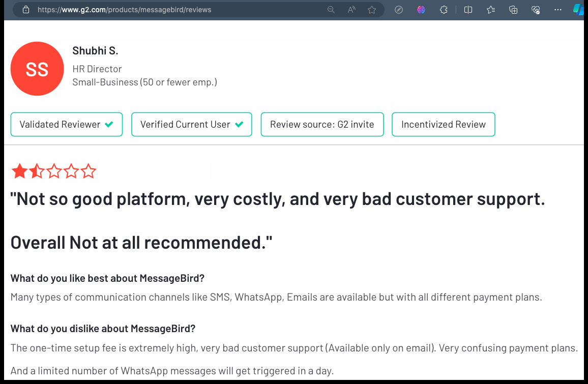Click the third empty rating star
588x384 pixels.
[x=54, y=171]
